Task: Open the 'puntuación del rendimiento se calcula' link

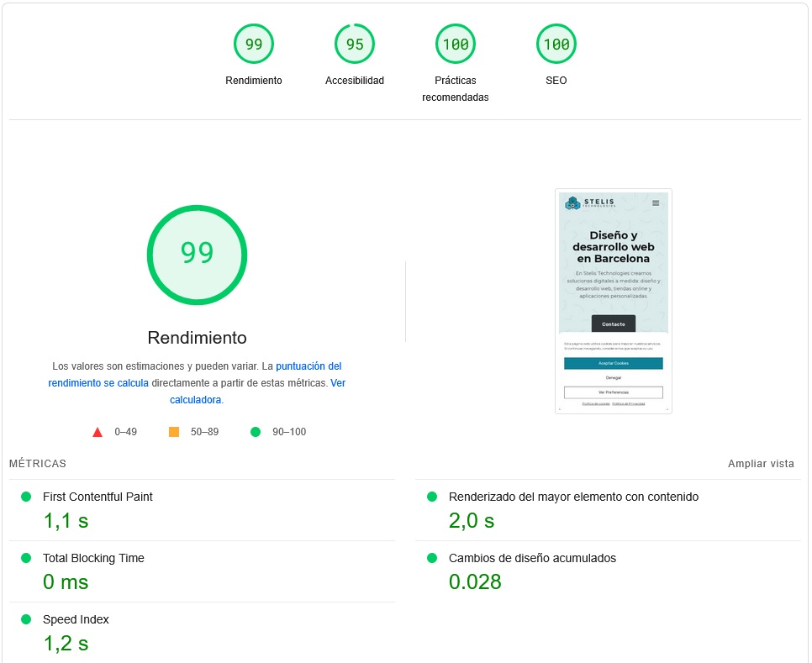Action: point(308,366)
